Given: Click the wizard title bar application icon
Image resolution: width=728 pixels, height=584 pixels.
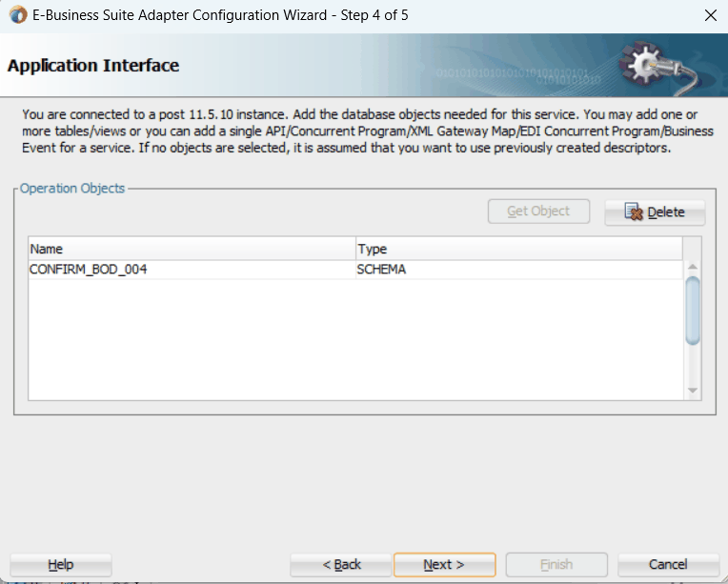Looking at the screenshot, I should [18, 15].
